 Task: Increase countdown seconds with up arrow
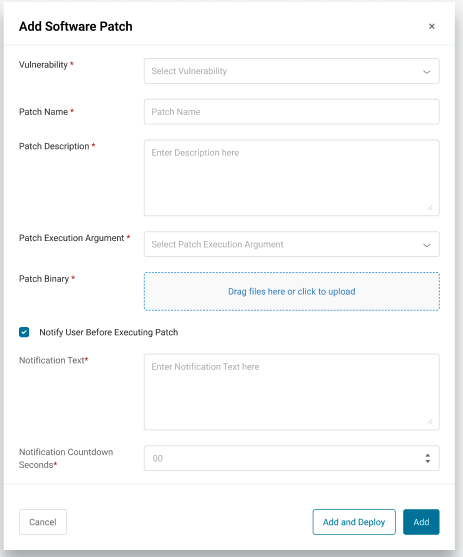tap(428, 455)
